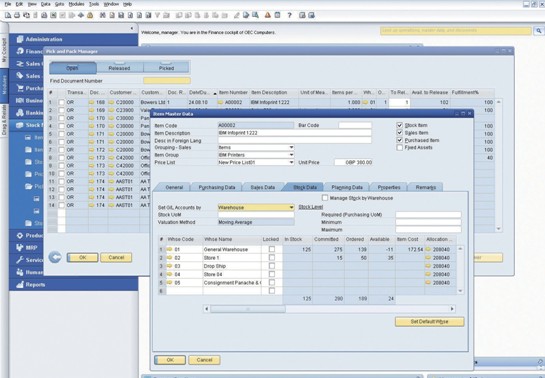
Task: Switch to the Planning Data tab
Action: pyautogui.click(x=347, y=187)
